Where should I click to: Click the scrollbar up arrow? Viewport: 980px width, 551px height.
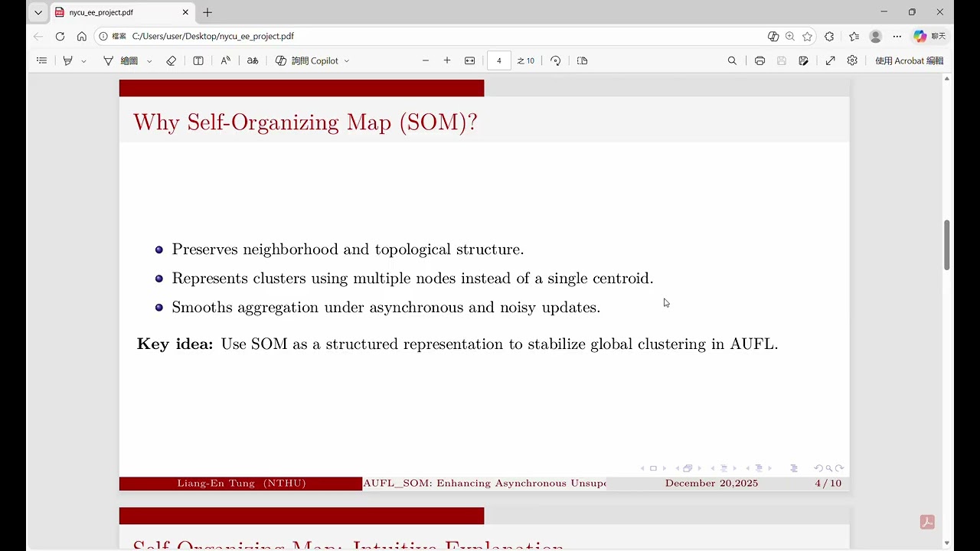(x=947, y=78)
